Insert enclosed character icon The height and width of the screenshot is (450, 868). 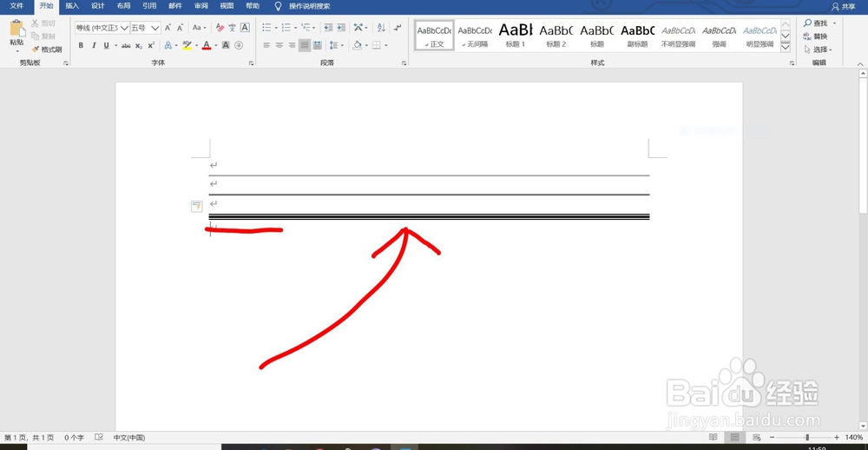(x=239, y=45)
